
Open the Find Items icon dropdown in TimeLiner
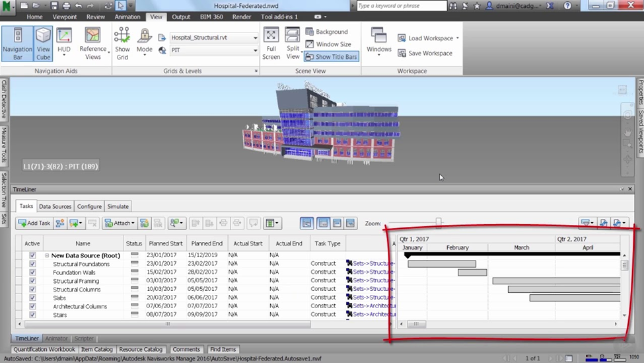(x=176, y=223)
